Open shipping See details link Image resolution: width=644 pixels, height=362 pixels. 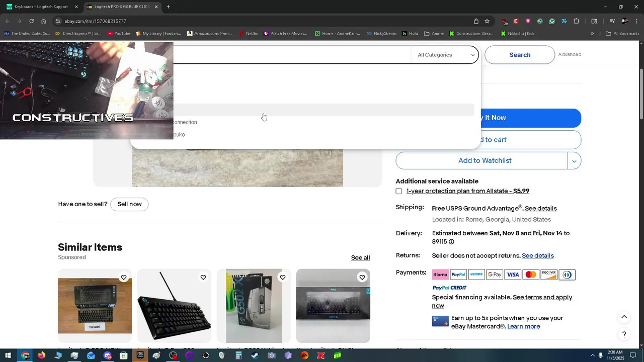[541, 208]
